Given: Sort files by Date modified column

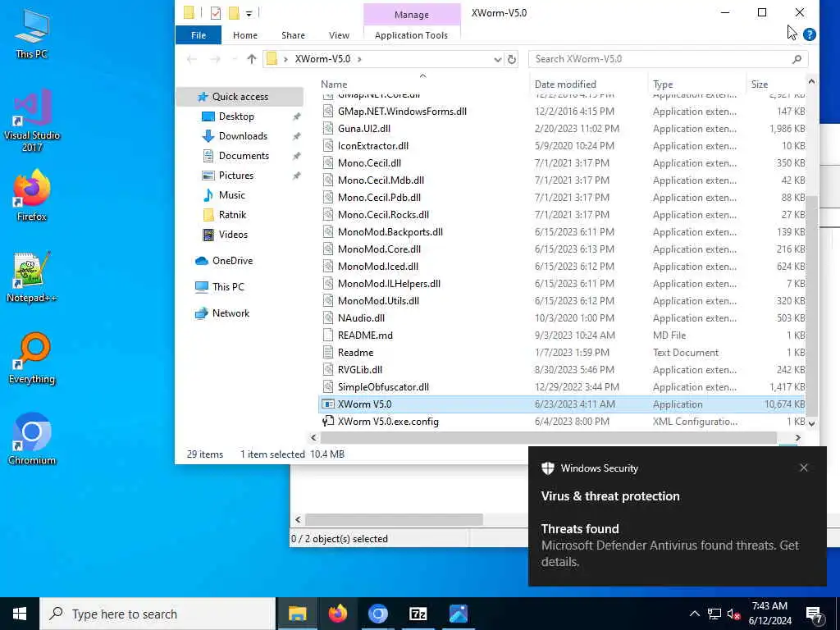Looking at the screenshot, I should coord(565,84).
